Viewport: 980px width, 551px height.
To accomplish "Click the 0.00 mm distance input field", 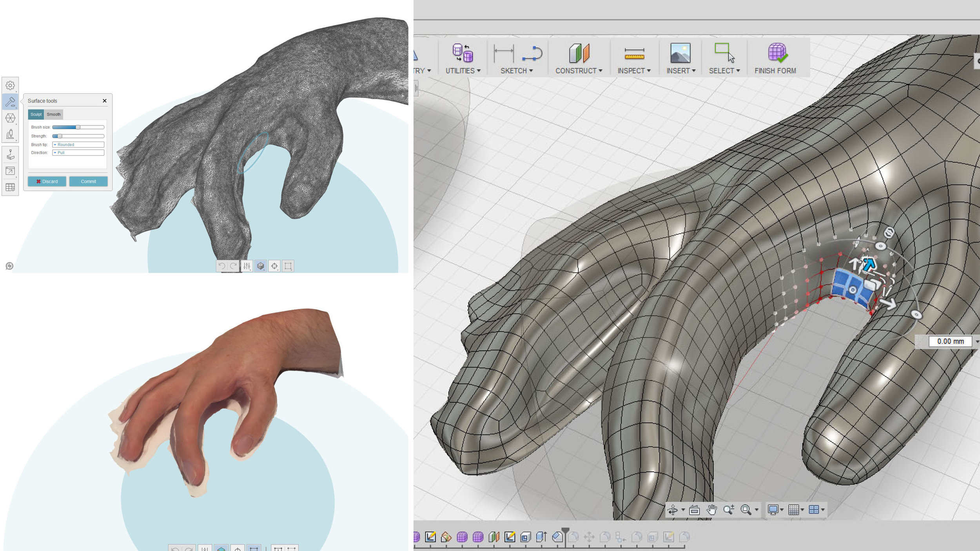I will coord(950,341).
